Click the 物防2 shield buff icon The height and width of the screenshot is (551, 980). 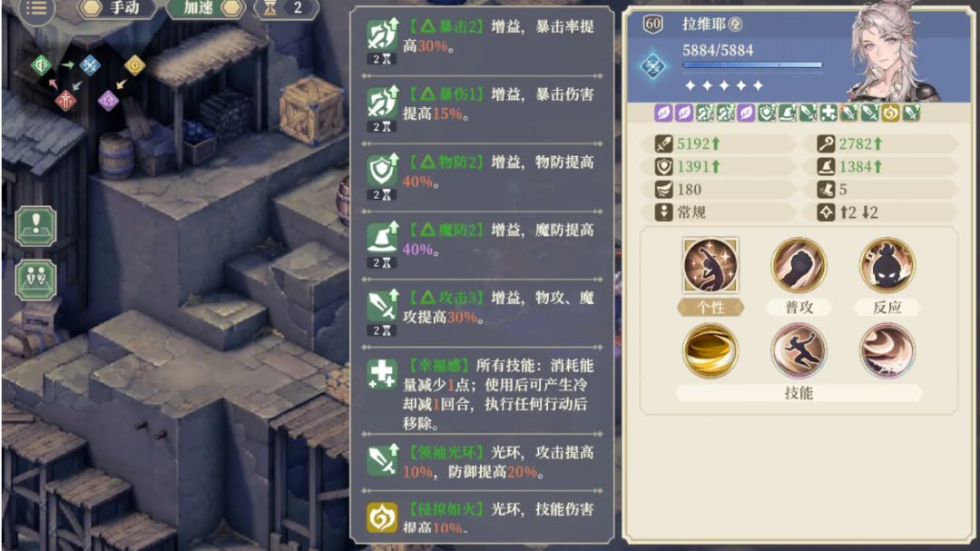tap(382, 170)
